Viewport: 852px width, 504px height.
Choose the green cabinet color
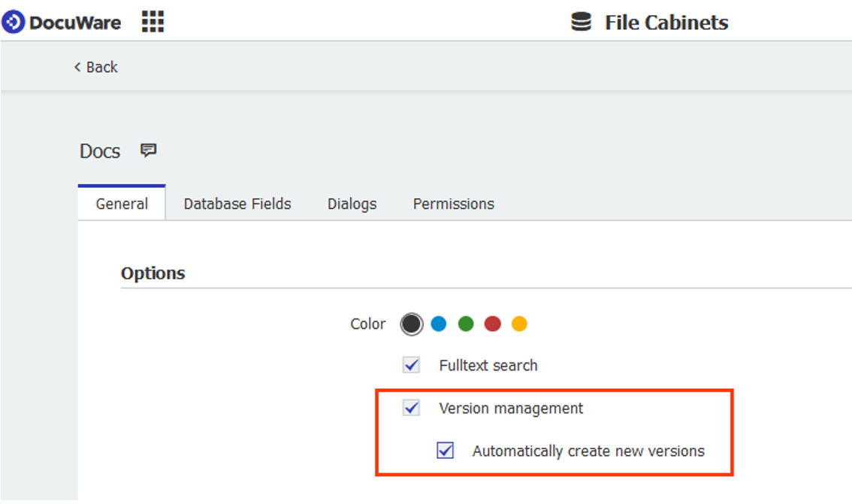point(465,324)
